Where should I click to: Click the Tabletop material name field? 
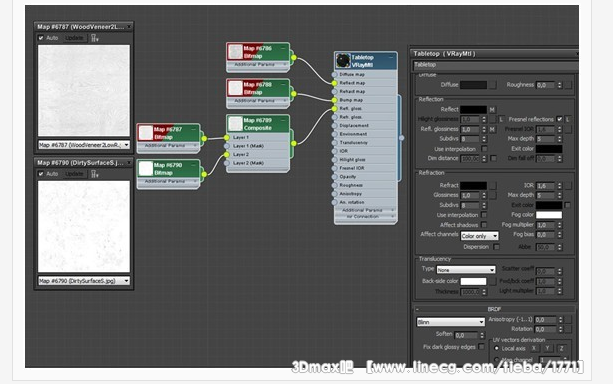[x=495, y=65]
